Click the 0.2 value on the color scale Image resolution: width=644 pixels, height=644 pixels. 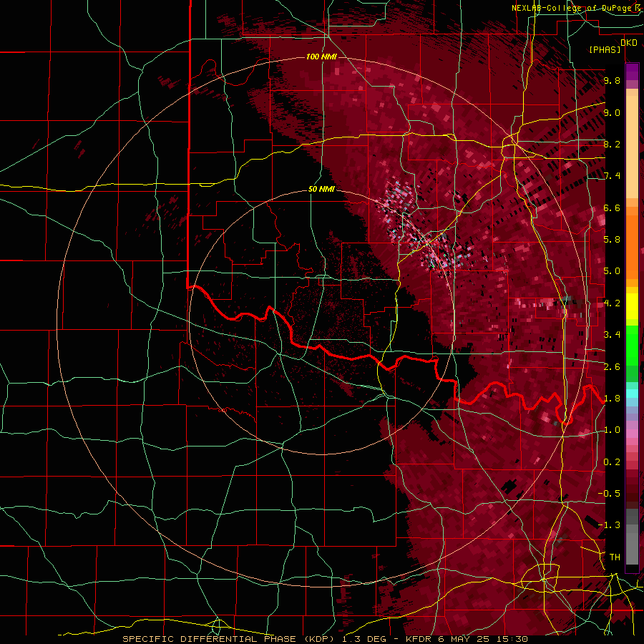612,462
